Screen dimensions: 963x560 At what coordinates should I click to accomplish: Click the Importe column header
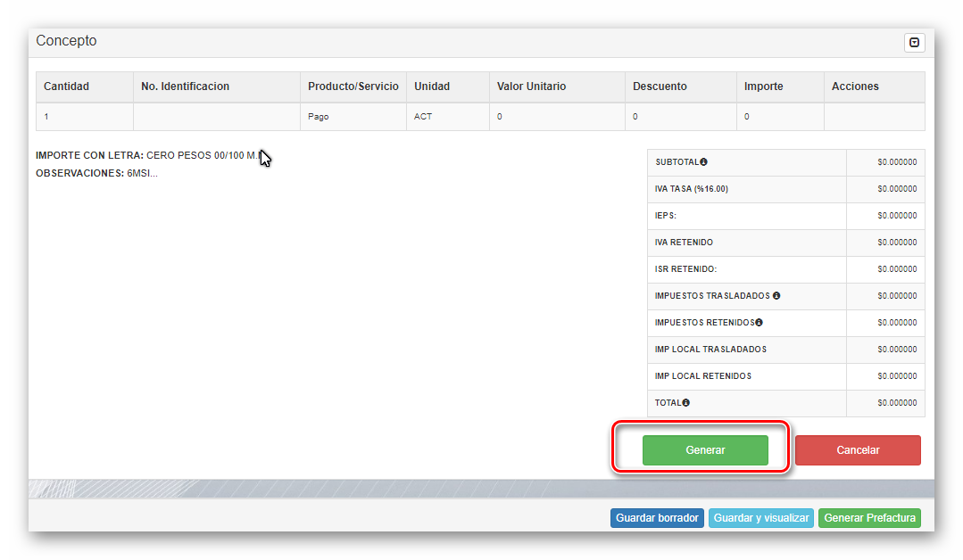click(x=781, y=86)
